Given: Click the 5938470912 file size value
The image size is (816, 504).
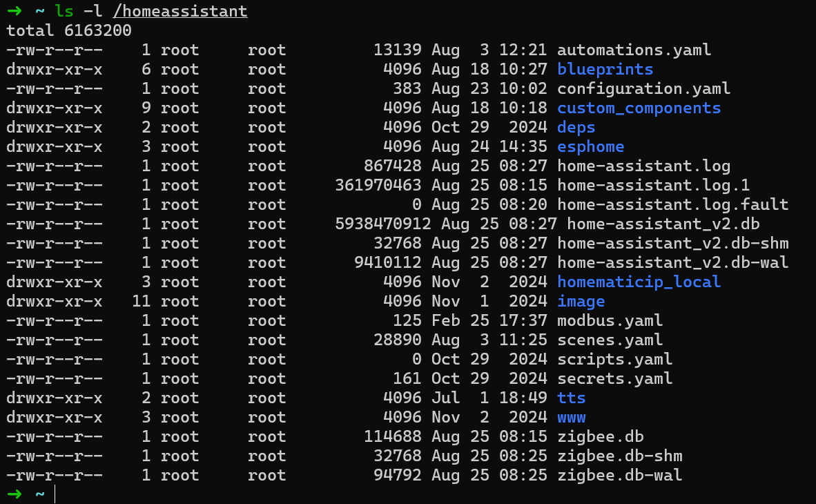Looking at the screenshot, I should (383, 224).
